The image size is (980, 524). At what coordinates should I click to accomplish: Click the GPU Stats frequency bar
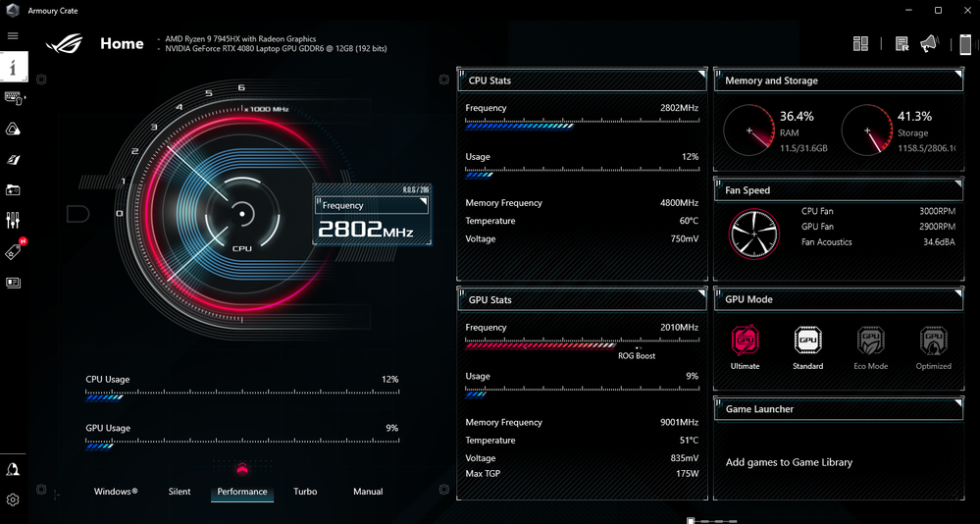pos(582,343)
